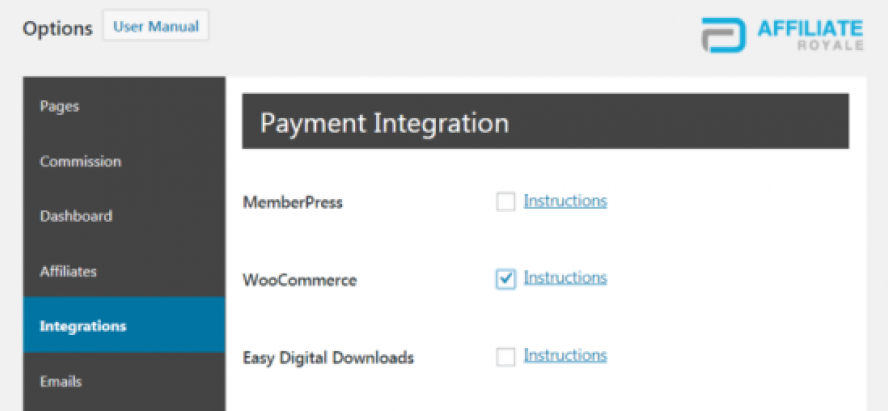Enable the MemberPress integration checkbox
Image resolution: width=888 pixels, height=411 pixels.
[505, 202]
